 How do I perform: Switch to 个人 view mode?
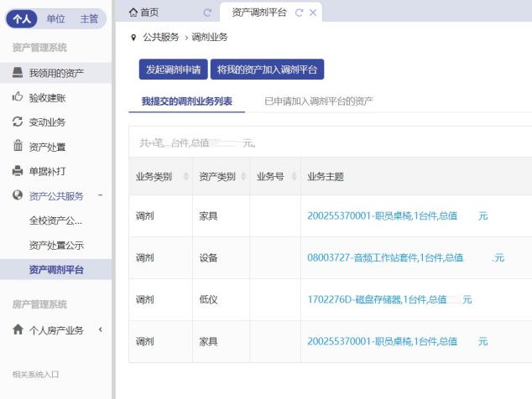point(23,18)
